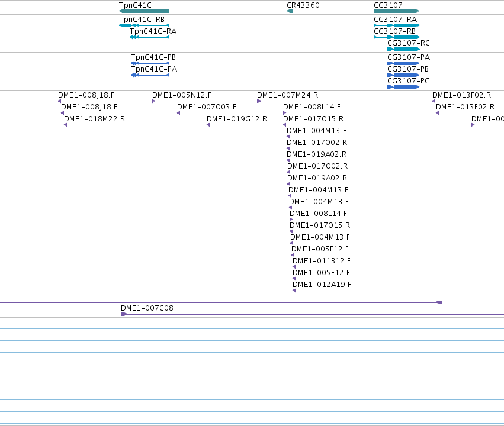Click the DME1-007C08 start block glyph
504x426 pixels.
pos(124,314)
